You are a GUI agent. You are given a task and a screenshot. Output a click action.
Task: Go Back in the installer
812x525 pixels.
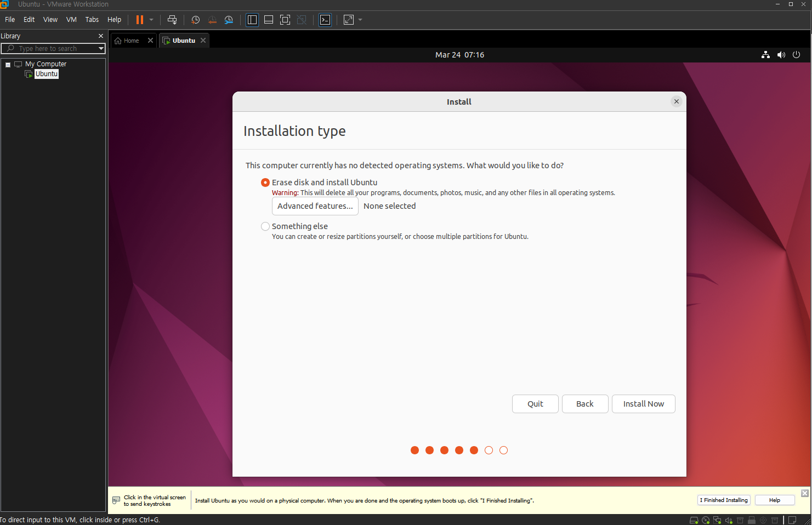pos(585,404)
